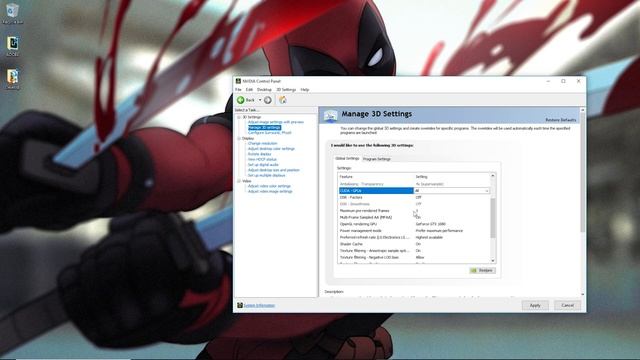Select Texture filtering - Anisotropic sample row
Viewport: 640px width, 360px height.
[414, 251]
